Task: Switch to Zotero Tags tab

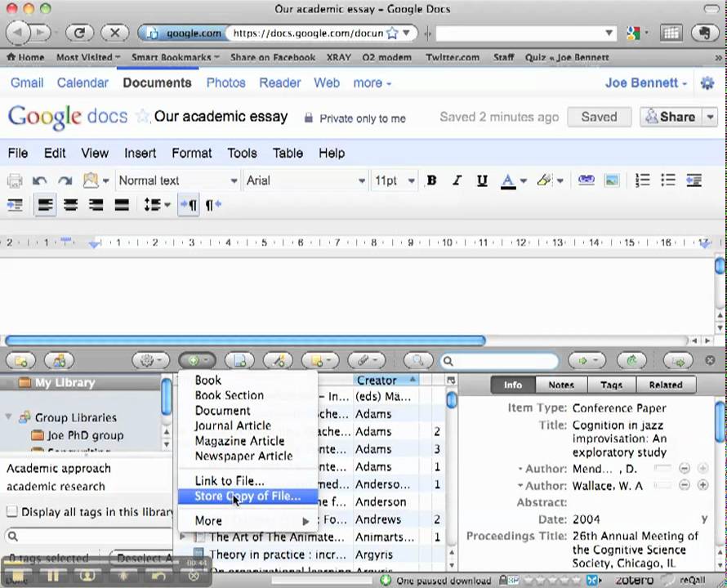Action: 612,385
